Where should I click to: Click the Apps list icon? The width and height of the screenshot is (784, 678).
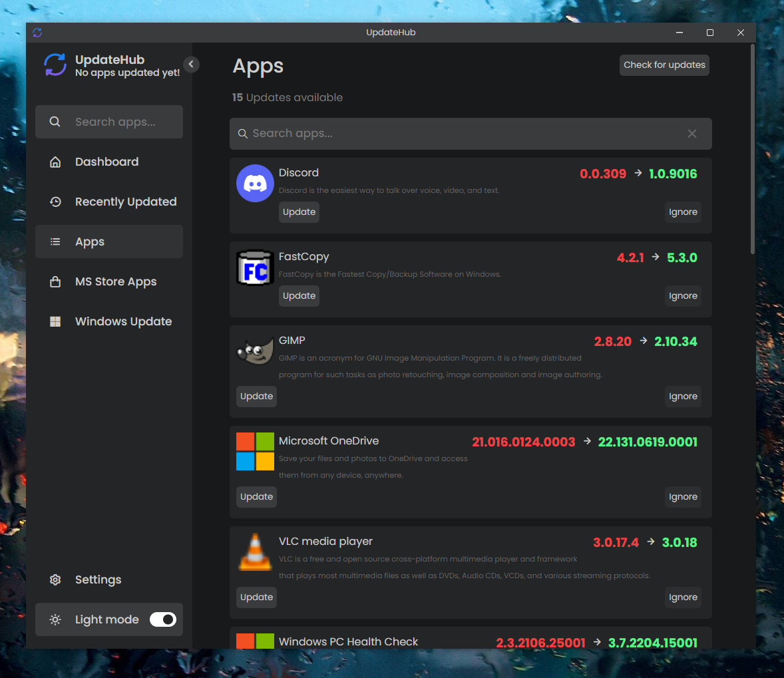(x=55, y=242)
